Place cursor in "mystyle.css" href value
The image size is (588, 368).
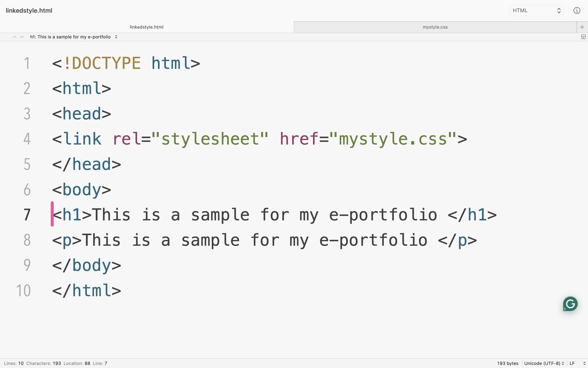pyautogui.click(x=393, y=139)
